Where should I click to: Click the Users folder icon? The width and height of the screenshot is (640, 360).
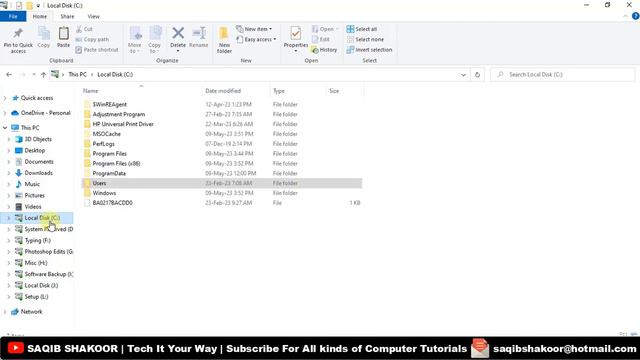(x=87, y=183)
